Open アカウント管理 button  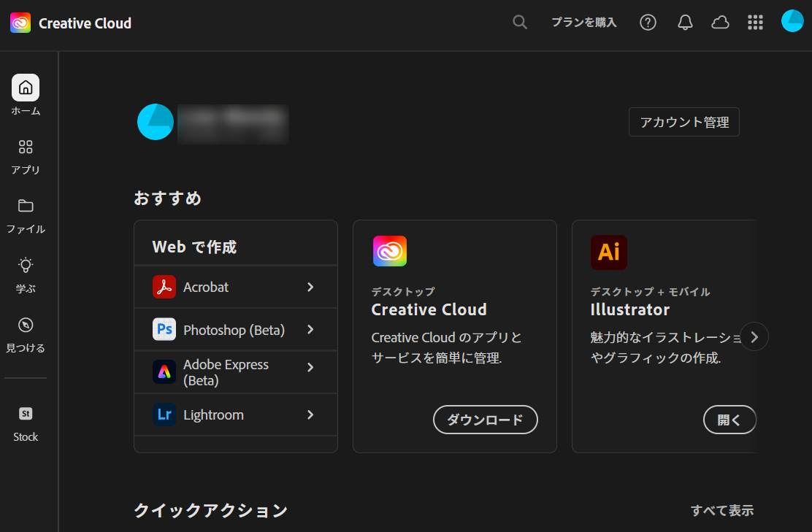click(684, 122)
